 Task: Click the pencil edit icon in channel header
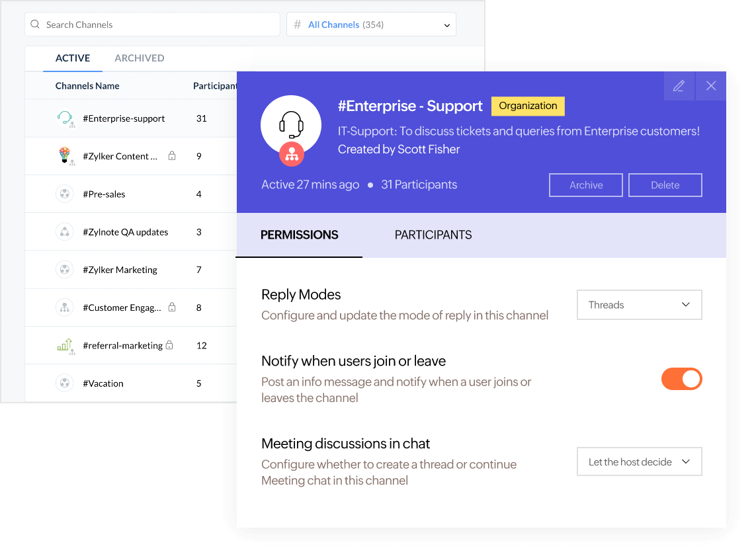(x=679, y=86)
